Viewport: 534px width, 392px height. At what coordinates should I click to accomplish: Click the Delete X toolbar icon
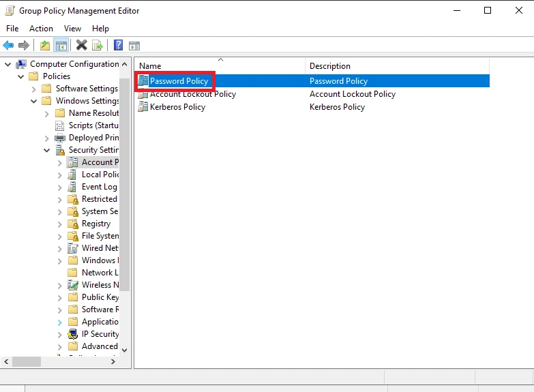81,45
